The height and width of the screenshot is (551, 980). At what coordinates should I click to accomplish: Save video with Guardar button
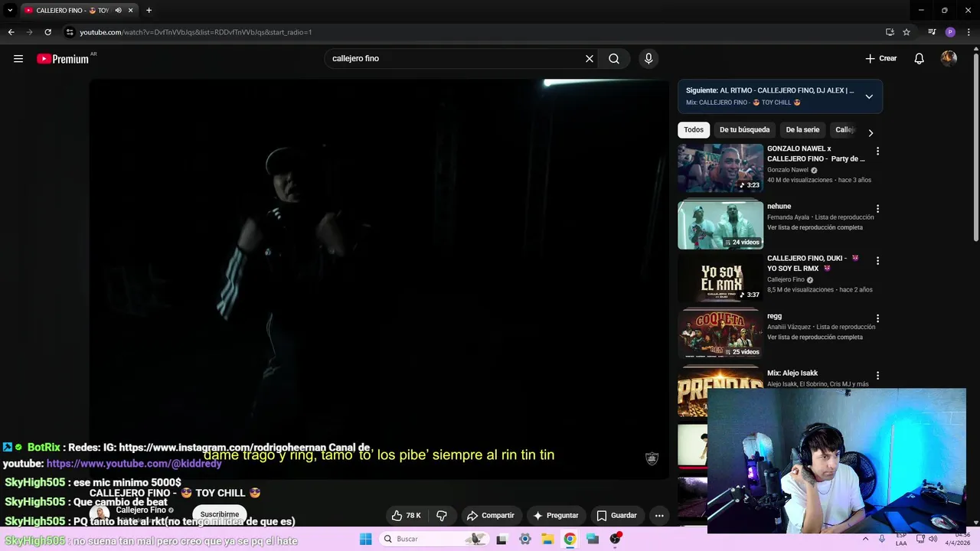pos(617,516)
